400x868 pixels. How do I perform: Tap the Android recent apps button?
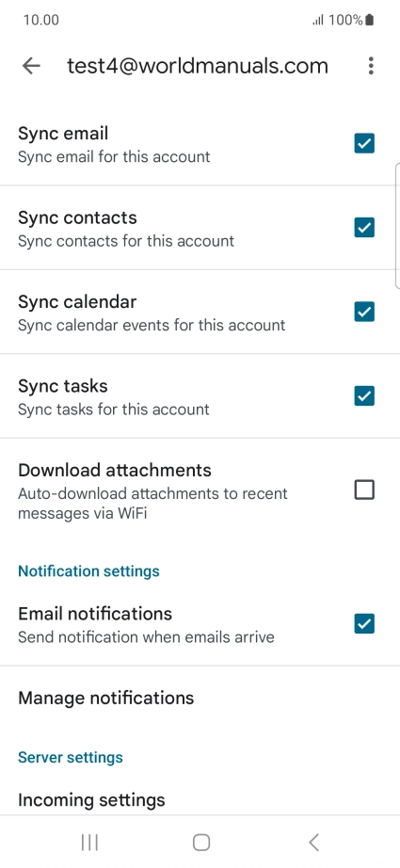[x=89, y=843]
